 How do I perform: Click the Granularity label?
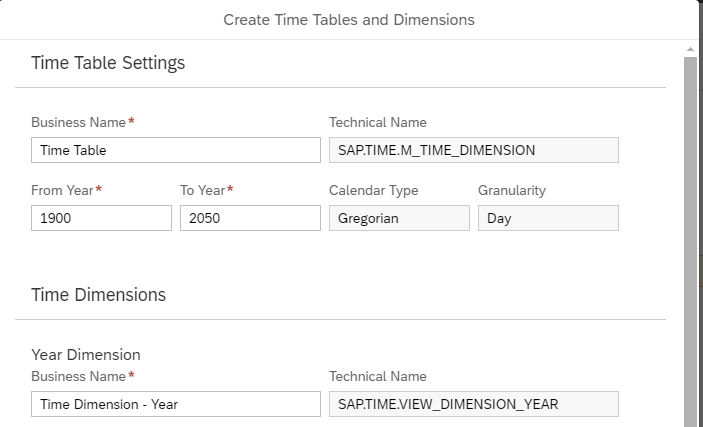point(512,190)
